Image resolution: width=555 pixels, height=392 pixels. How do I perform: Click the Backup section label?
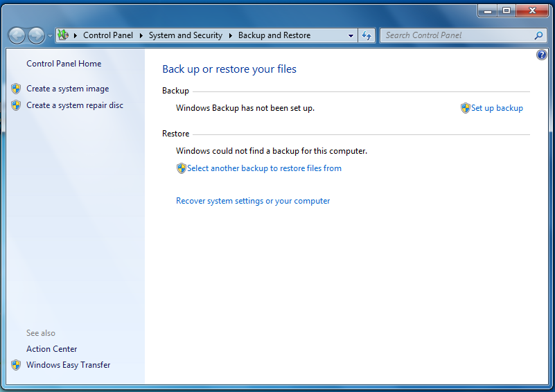[x=175, y=91]
